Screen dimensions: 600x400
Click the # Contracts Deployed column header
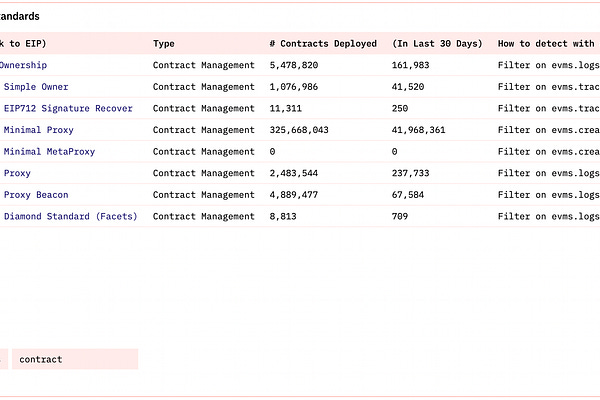323,44
